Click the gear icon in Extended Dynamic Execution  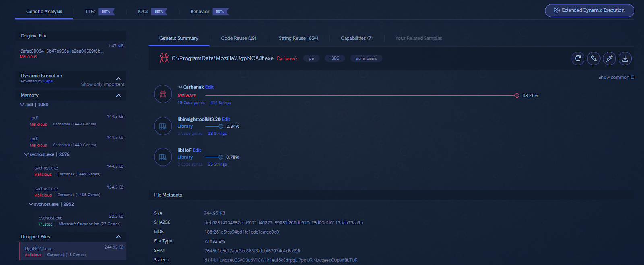point(557,10)
